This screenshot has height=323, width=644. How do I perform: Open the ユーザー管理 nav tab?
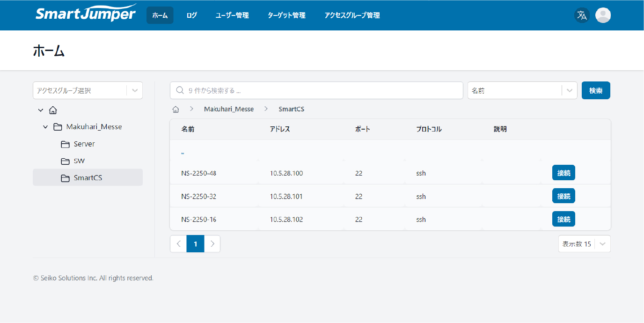point(232,15)
